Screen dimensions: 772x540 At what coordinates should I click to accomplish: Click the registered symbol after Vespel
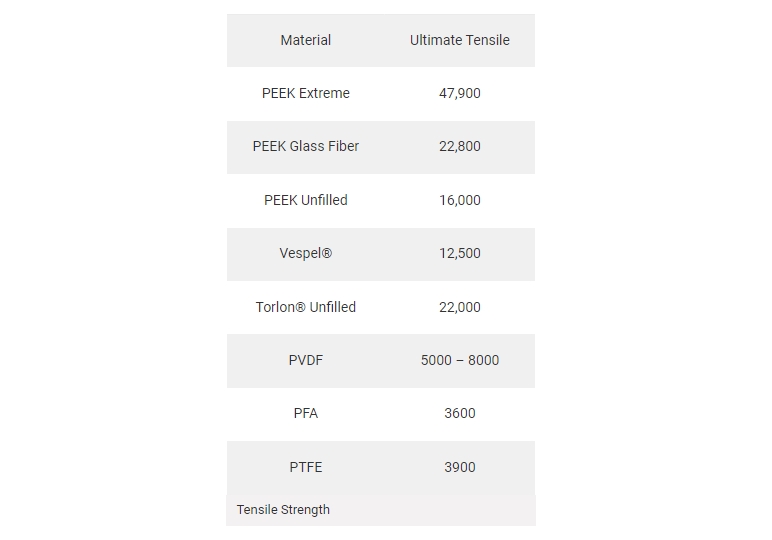[327, 253]
